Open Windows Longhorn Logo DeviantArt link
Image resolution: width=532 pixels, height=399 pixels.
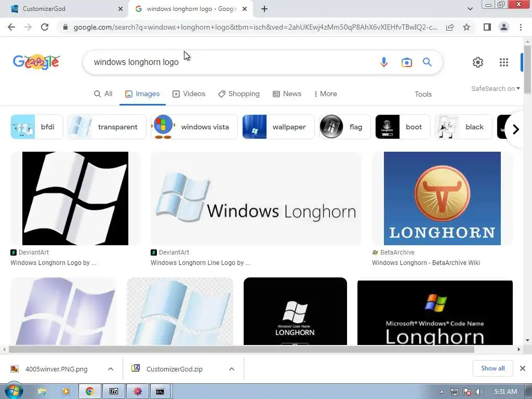pos(54,262)
